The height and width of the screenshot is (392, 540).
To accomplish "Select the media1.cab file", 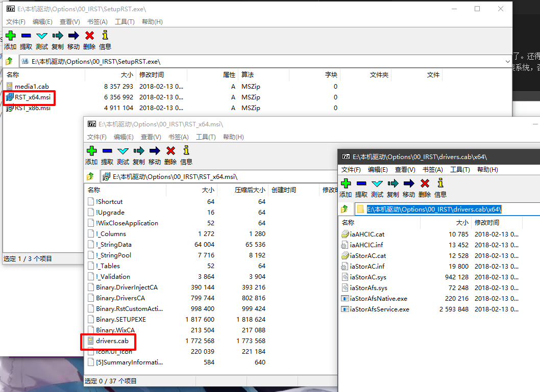I will [x=32, y=86].
